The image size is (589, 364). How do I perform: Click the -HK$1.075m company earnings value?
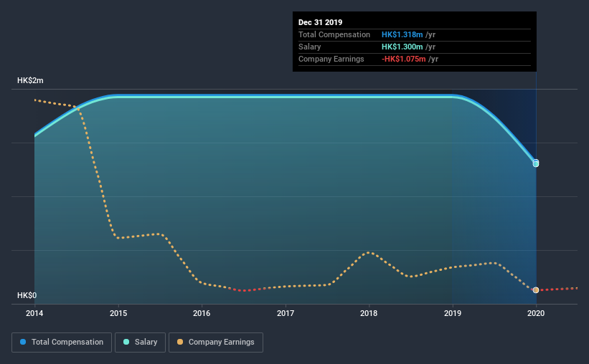tap(404, 59)
